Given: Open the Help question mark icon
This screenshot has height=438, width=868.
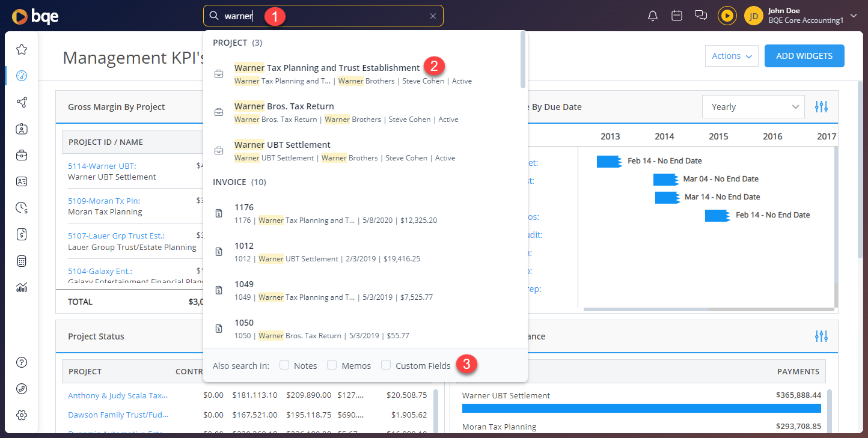Looking at the screenshot, I should coord(22,362).
